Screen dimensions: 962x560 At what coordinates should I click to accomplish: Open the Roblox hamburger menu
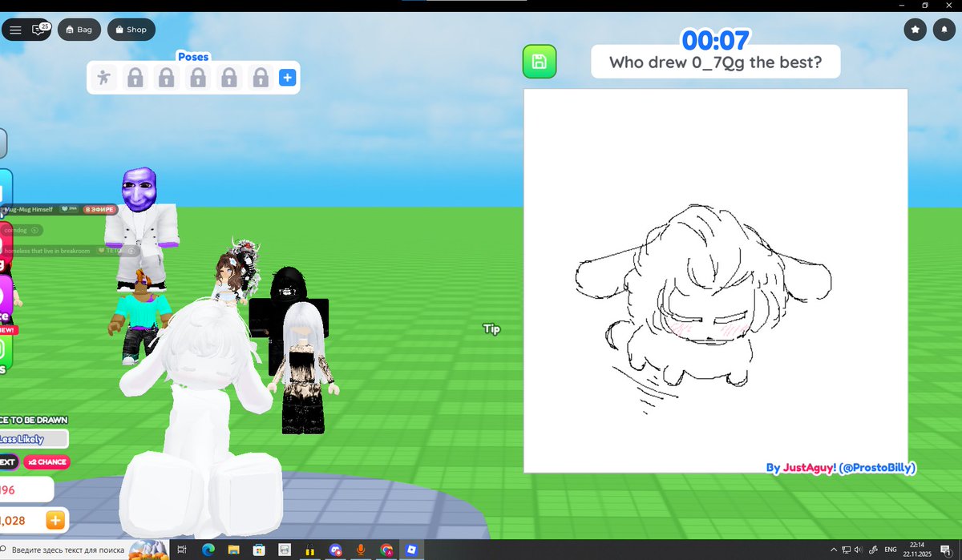[x=15, y=30]
